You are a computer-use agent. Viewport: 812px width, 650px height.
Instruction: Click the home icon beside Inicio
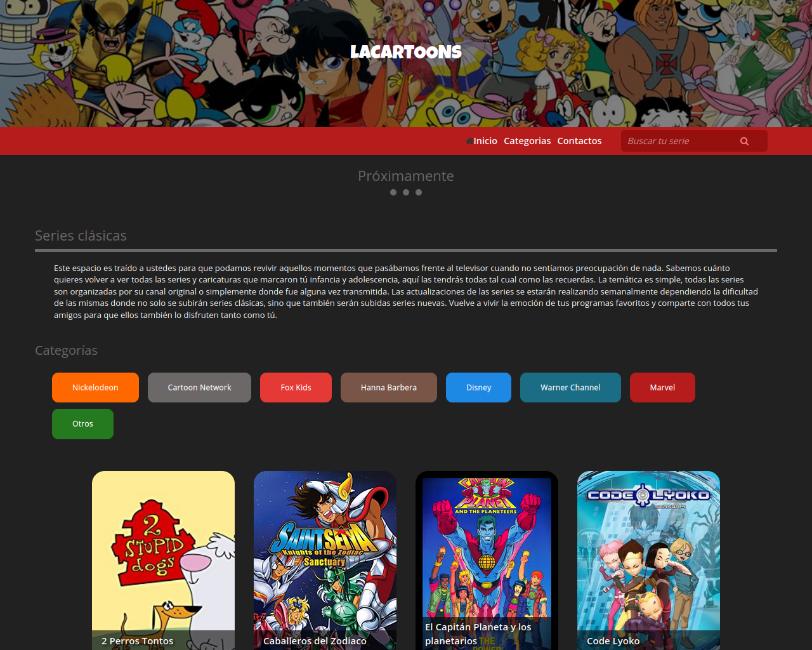tap(469, 141)
